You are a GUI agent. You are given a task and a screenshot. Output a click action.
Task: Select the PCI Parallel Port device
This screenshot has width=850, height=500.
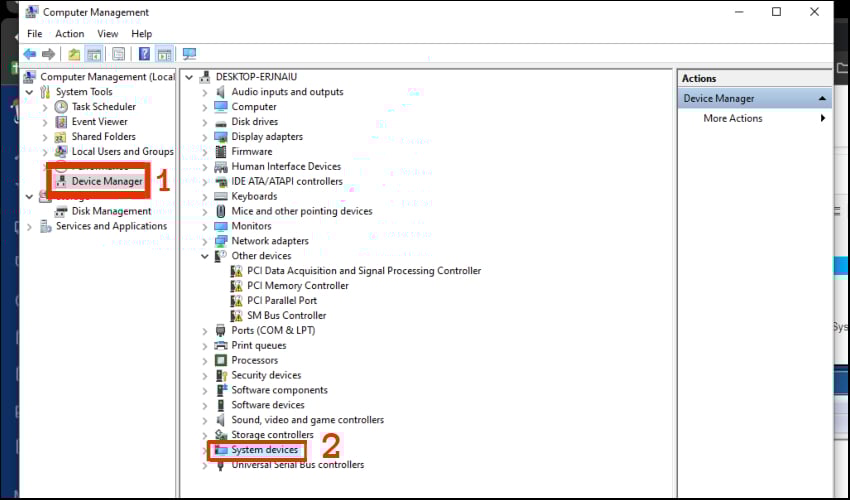(x=282, y=300)
